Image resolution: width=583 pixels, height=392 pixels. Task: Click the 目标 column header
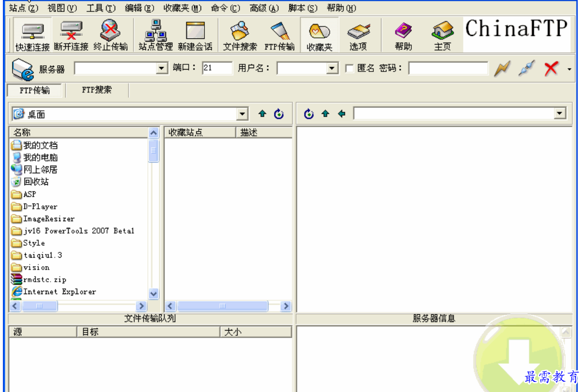click(149, 332)
